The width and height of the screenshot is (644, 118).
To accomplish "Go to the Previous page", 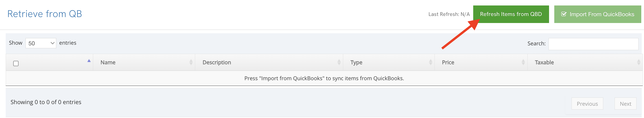I will click(x=587, y=104).
